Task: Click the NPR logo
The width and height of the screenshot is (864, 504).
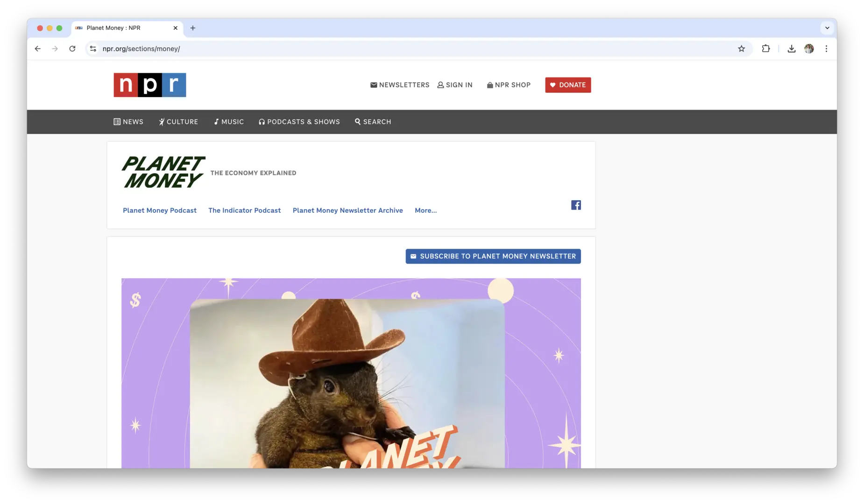Action: 149,85
